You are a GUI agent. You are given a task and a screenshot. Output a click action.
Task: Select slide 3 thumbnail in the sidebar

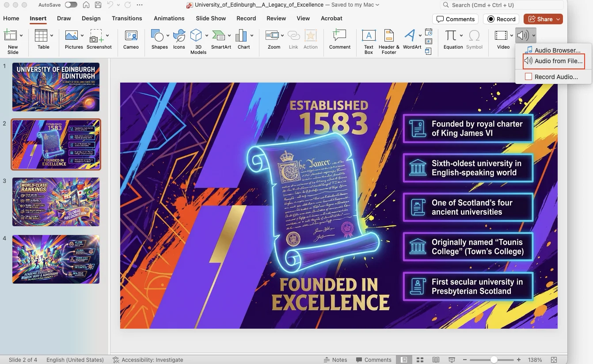pyautogui.click(x=56, y=202)
